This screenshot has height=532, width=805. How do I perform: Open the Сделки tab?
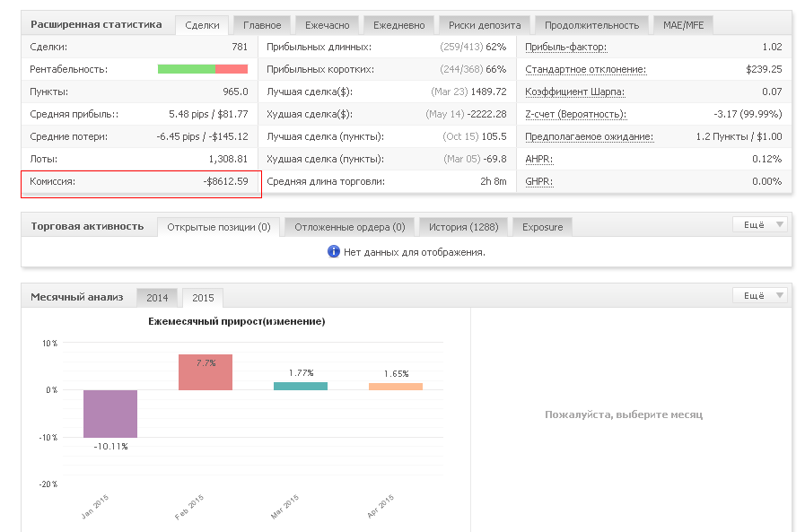point(202,25)
